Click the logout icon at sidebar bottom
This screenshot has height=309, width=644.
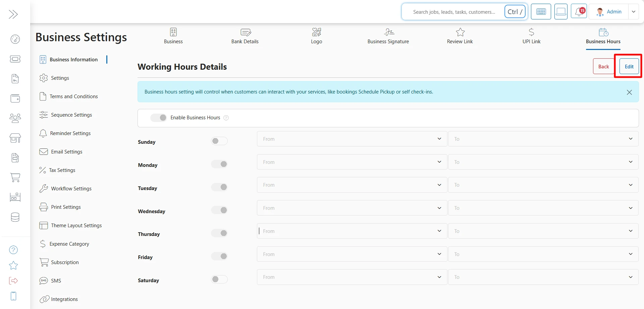point(13,281)
